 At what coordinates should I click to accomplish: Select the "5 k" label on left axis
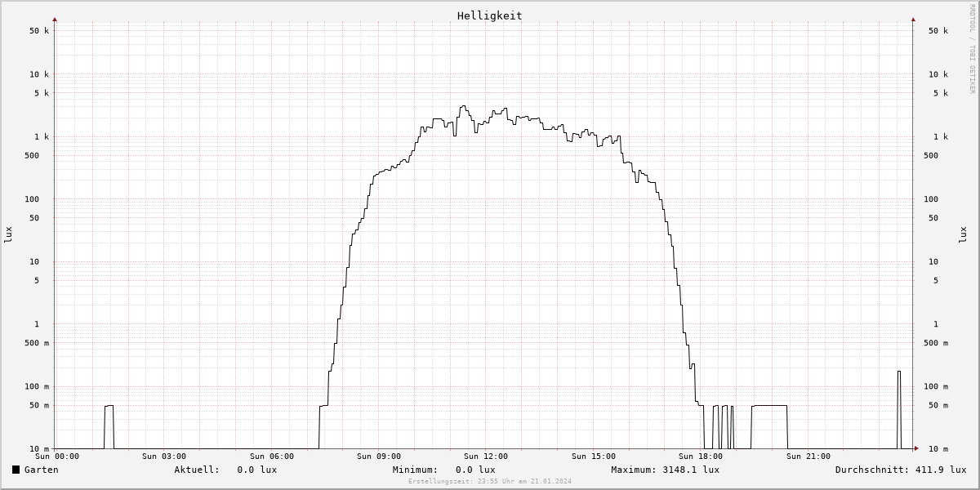tap(42, 93)
